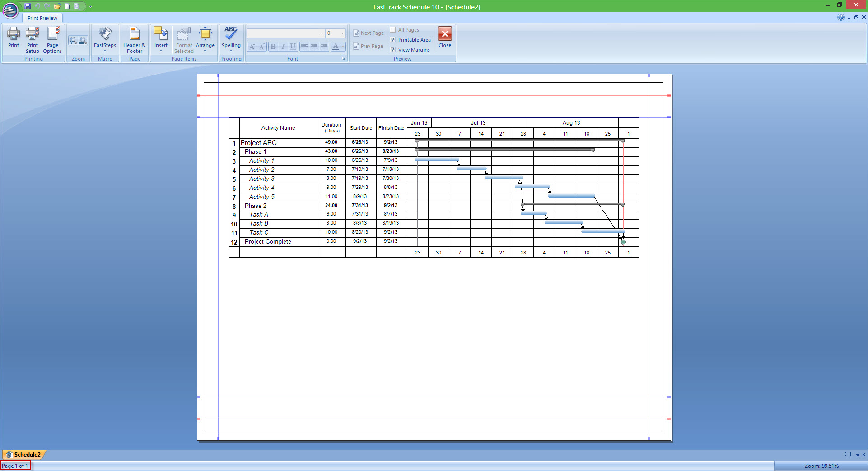Click the zoom out magnifier
This screenshot has height=471, width=868.
tap(83, 41)
